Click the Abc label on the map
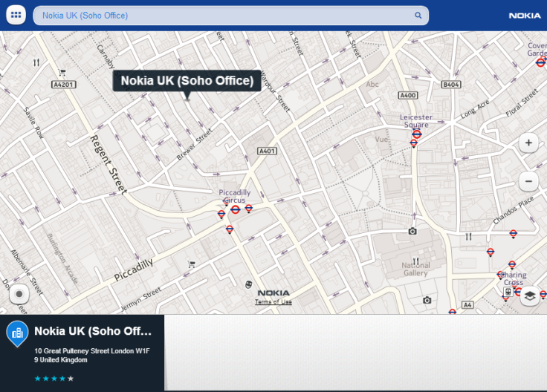Viewport: 547px width, 392px height. [x=372, y=85]
